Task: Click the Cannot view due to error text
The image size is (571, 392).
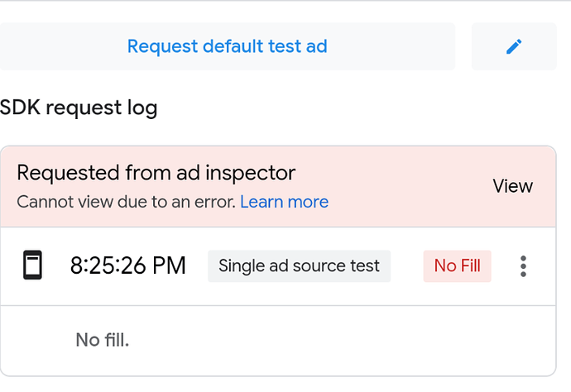Action: click(x=127, y=202)
